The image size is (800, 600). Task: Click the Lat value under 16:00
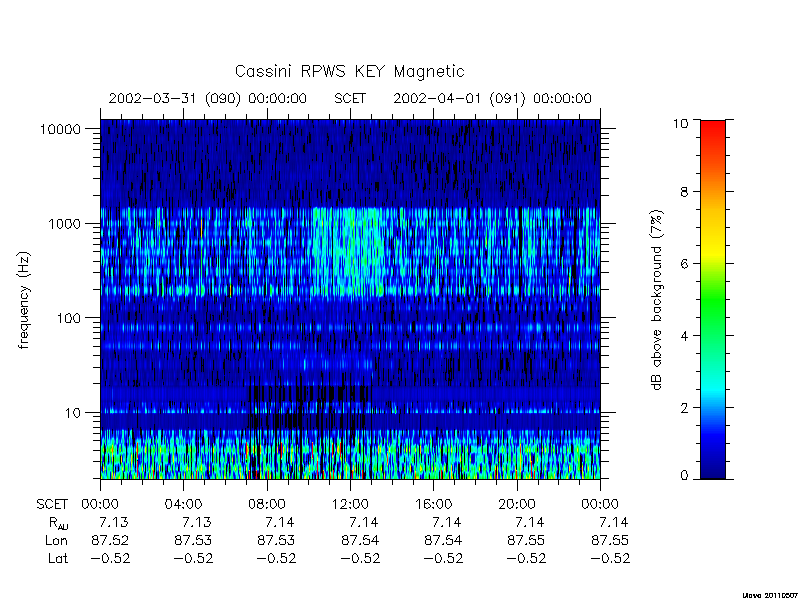coord(443,558)
